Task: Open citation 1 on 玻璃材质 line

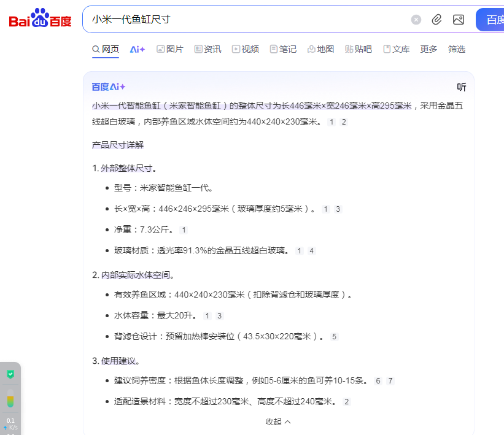Action: click(299, 251)
